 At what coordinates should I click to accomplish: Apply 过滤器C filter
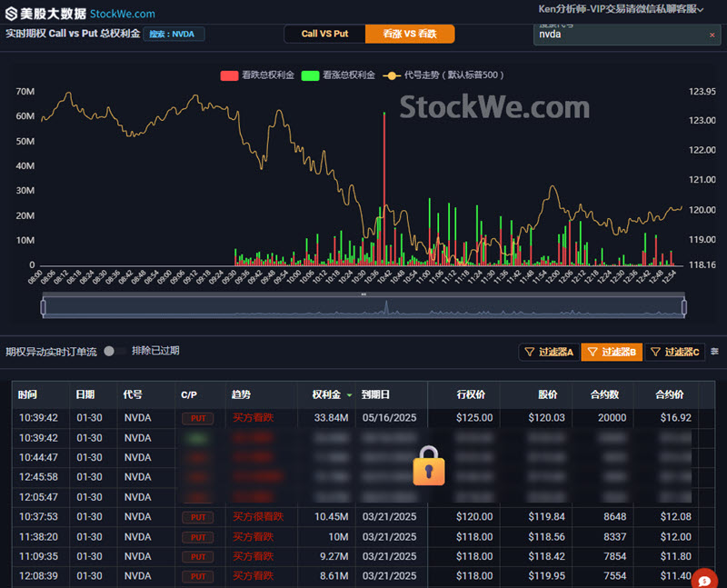674,352
